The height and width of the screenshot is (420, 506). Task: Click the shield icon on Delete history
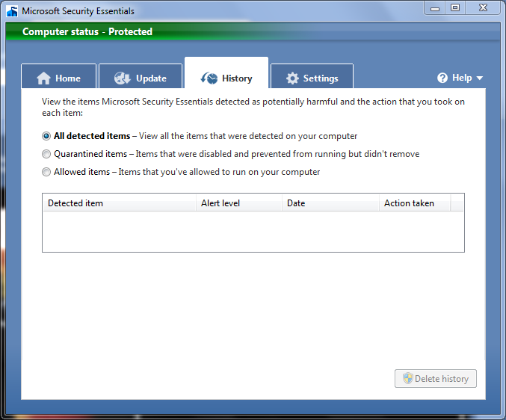[408, 378]
